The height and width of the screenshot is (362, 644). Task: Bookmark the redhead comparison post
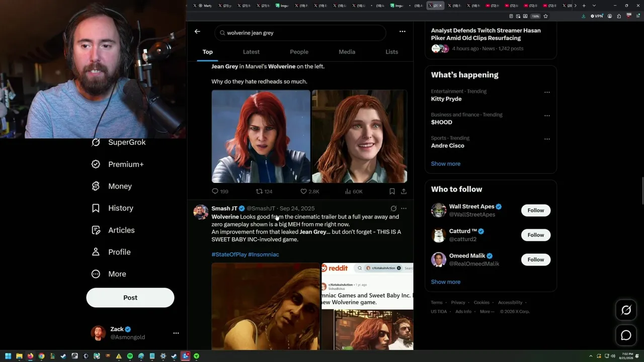pos(392,192)
